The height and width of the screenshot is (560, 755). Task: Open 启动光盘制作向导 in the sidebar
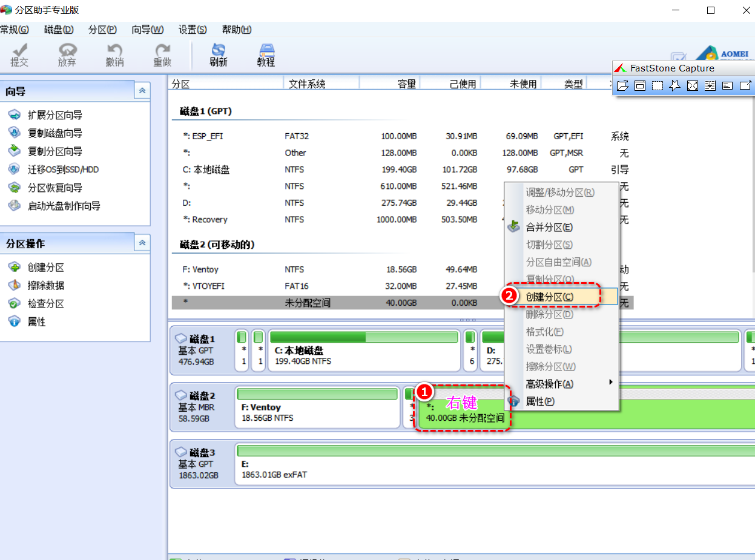54,206
